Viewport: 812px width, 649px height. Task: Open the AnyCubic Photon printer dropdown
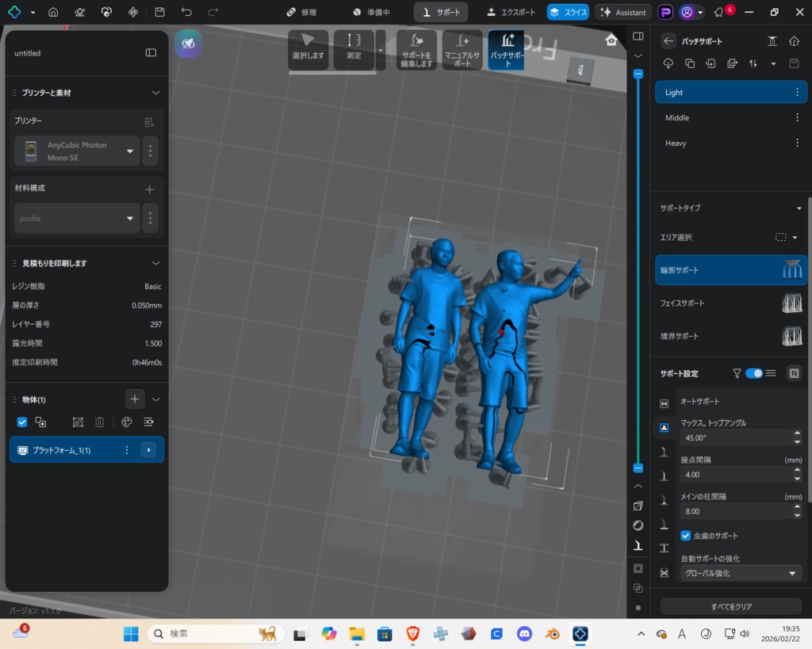[130, 151]
